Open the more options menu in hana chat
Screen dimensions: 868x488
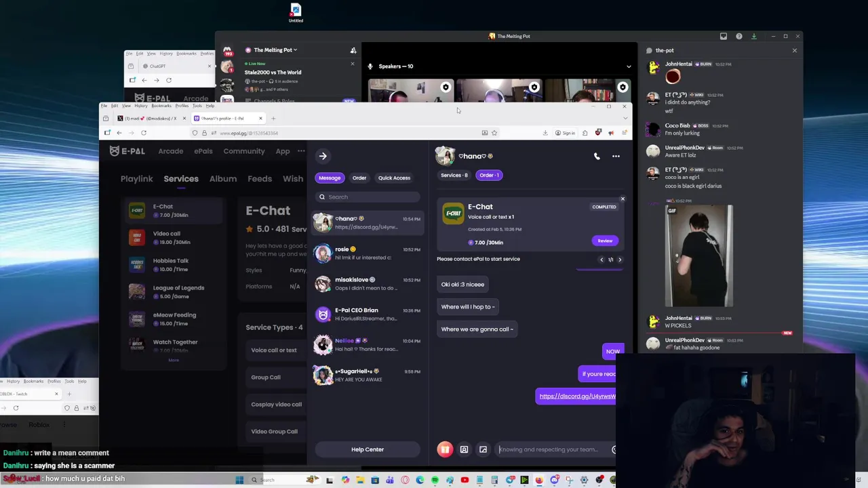click(616, 157)
